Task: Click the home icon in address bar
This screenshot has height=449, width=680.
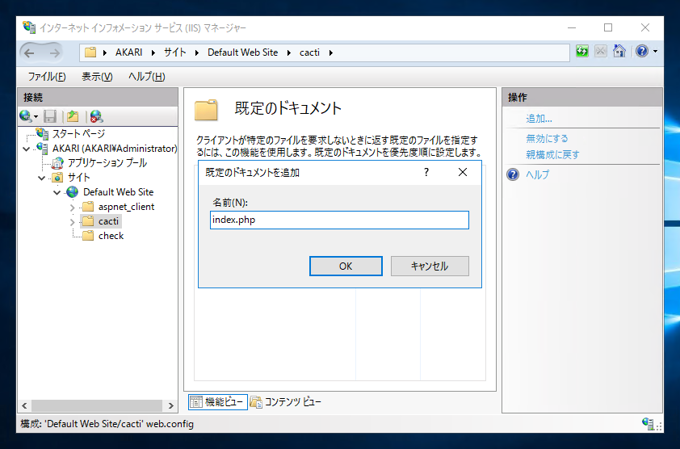Action: tap(619, 51)
